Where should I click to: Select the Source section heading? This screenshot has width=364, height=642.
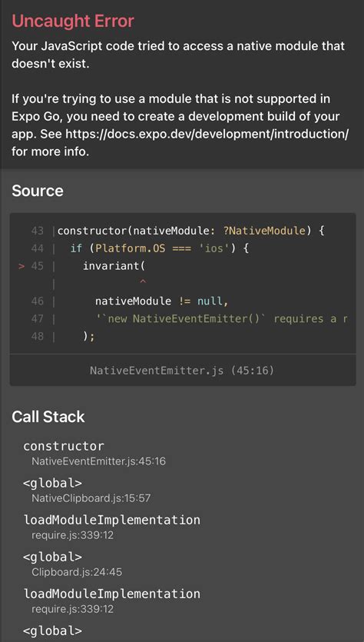(38, 191)
